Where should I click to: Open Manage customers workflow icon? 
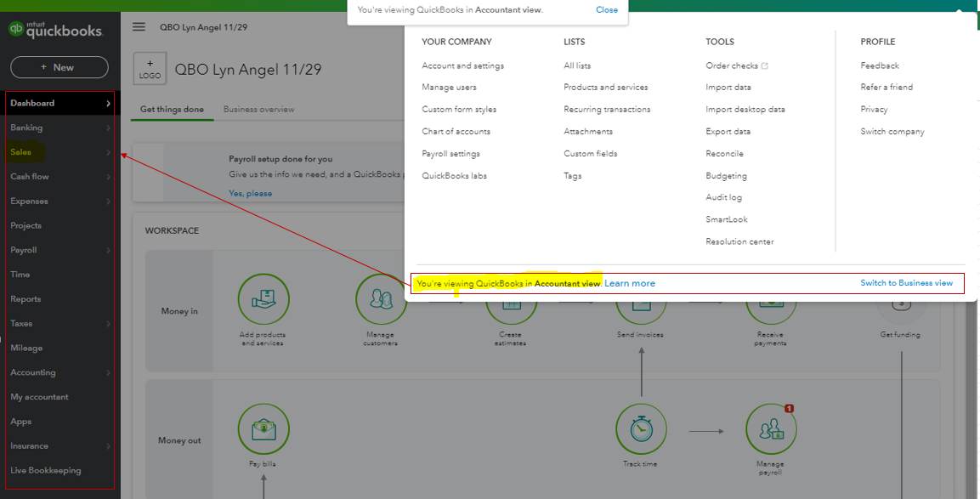(x=381, y=299)
